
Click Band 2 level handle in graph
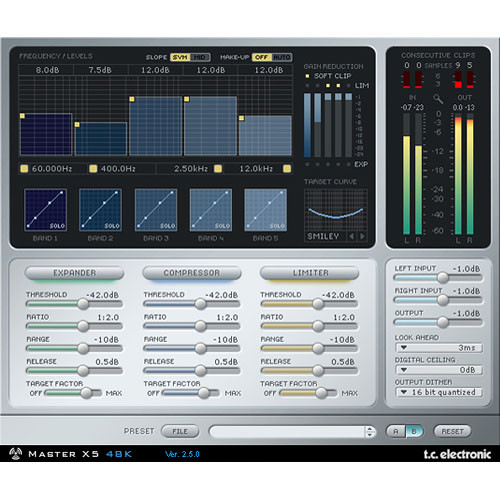pyautogui.click(x=77, y=125)
